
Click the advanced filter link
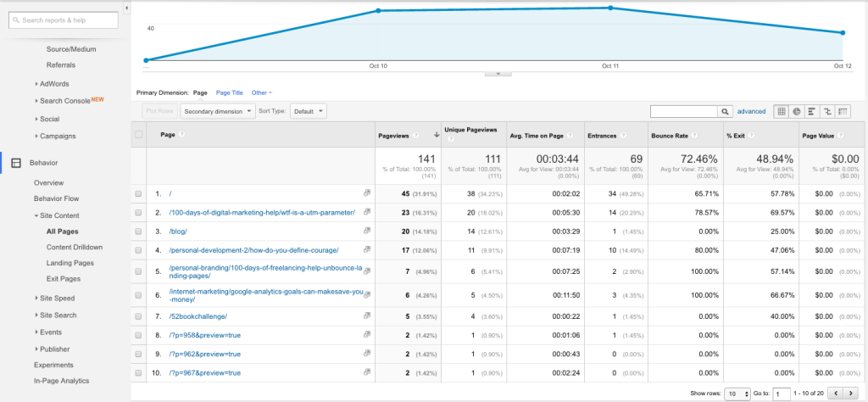tap(751, 111)
